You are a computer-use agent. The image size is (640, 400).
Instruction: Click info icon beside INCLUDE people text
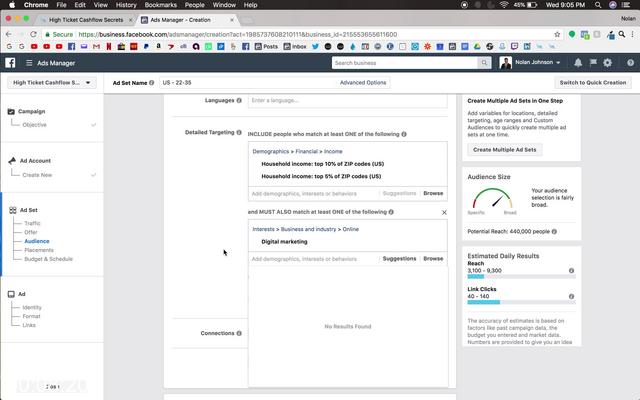tap(404, 134)
